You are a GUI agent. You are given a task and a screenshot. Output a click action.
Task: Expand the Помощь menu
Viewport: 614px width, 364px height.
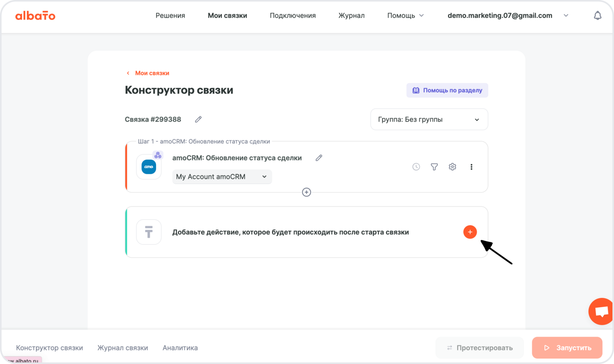coord(405,16)
